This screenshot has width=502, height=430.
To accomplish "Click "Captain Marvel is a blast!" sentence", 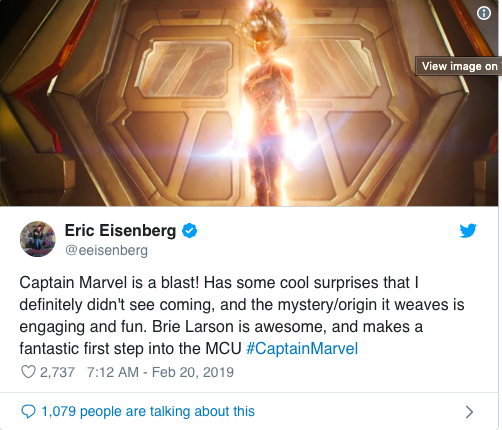I will (x=109, y=283).
